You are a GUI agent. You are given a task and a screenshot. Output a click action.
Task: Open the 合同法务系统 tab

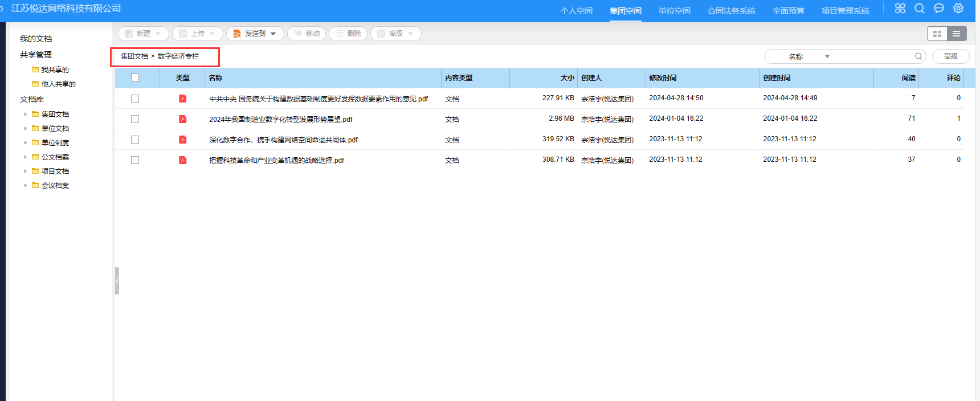tap(731, 11)
